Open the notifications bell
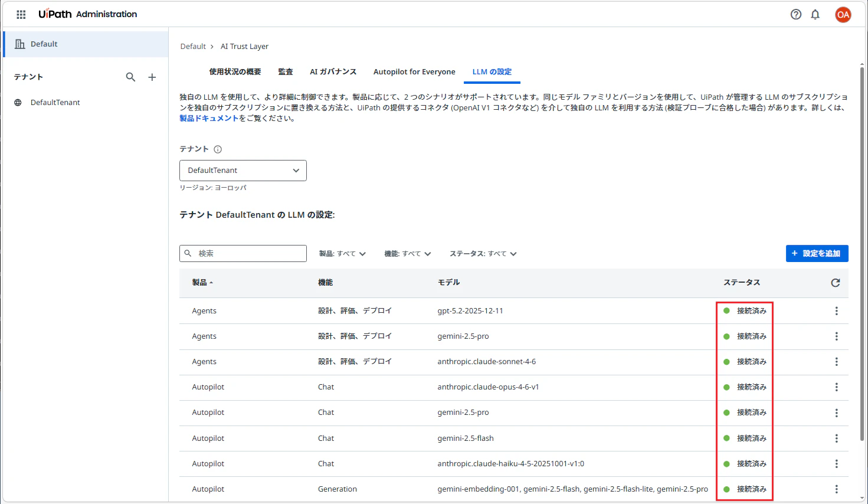 click(815, 14)
